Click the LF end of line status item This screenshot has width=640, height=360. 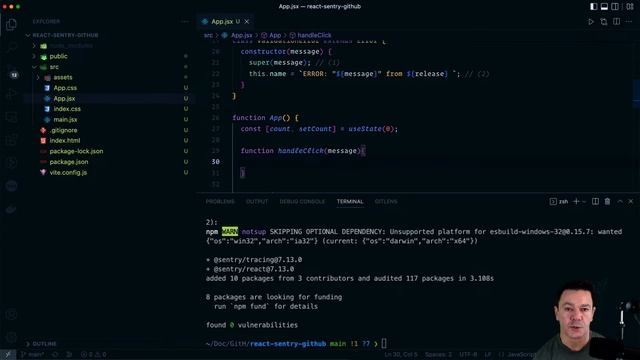[488, 355]
